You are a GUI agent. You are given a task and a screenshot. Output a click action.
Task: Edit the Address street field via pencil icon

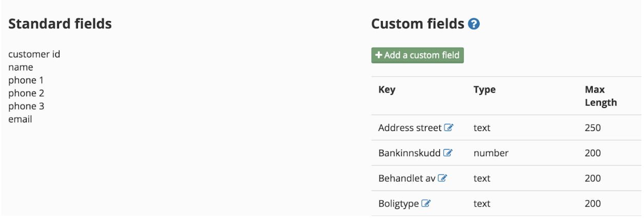coord(449,128)
